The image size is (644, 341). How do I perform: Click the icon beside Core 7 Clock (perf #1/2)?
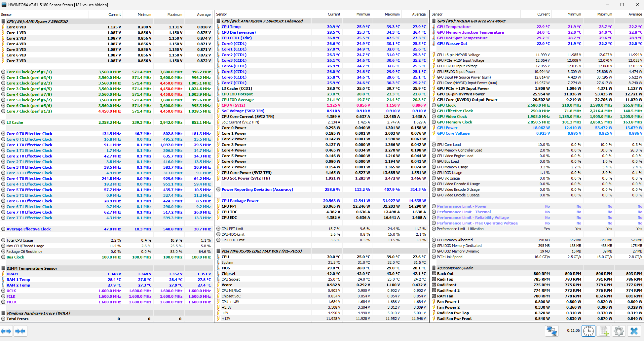point(3,111)
